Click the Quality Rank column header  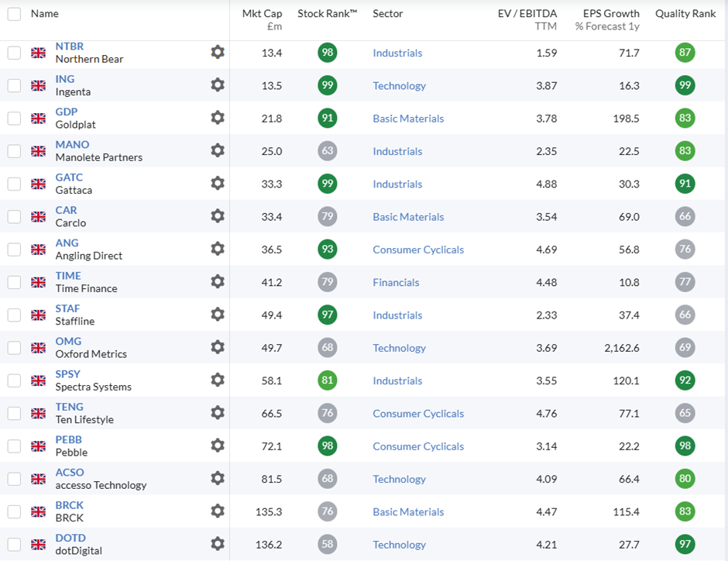(685, 13)
